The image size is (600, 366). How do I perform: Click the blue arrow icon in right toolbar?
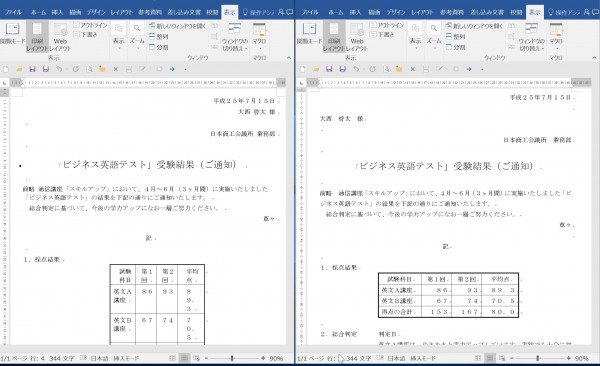pos(469,69)
